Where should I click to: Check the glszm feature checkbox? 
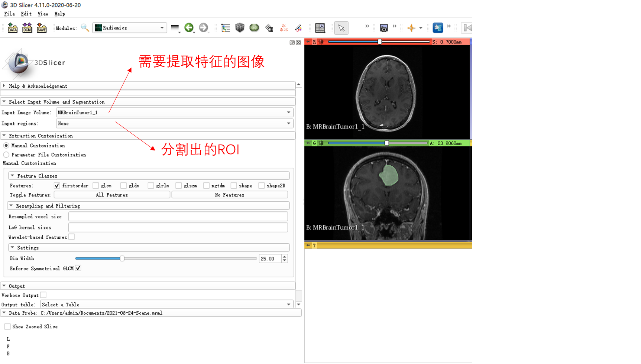(x=179, y=186)
